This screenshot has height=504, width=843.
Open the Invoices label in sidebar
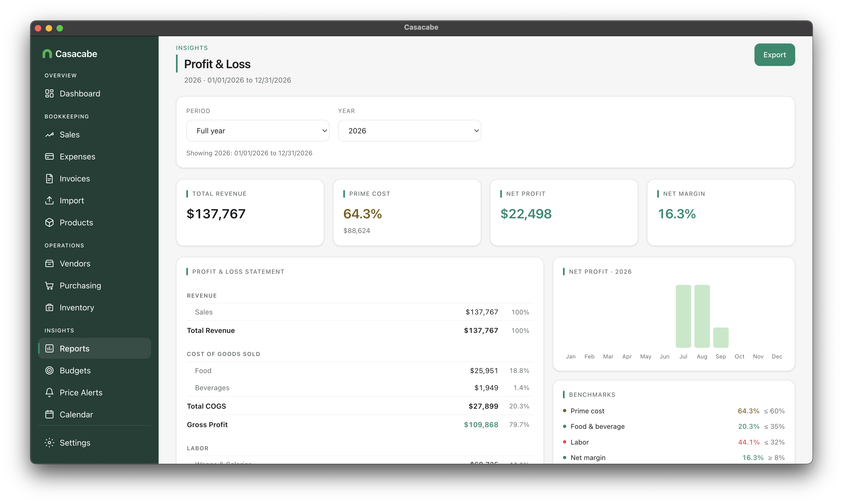click(75, 179)
